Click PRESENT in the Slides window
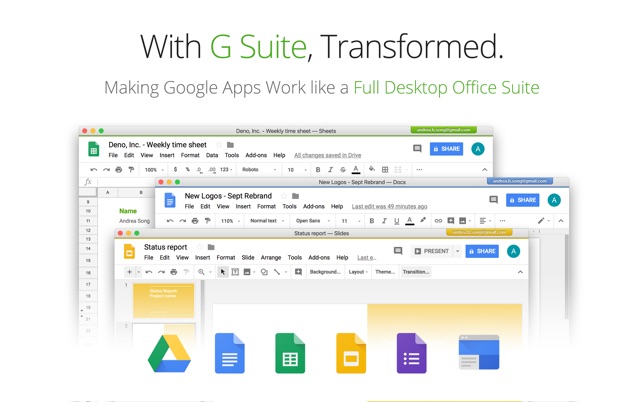The image size is (643, 402). [x=432, y=251]
